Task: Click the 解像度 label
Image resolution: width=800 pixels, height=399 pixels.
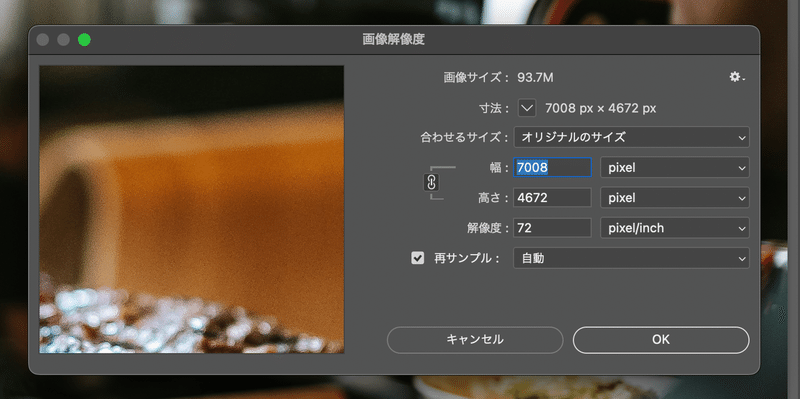Action: [488, 228]
